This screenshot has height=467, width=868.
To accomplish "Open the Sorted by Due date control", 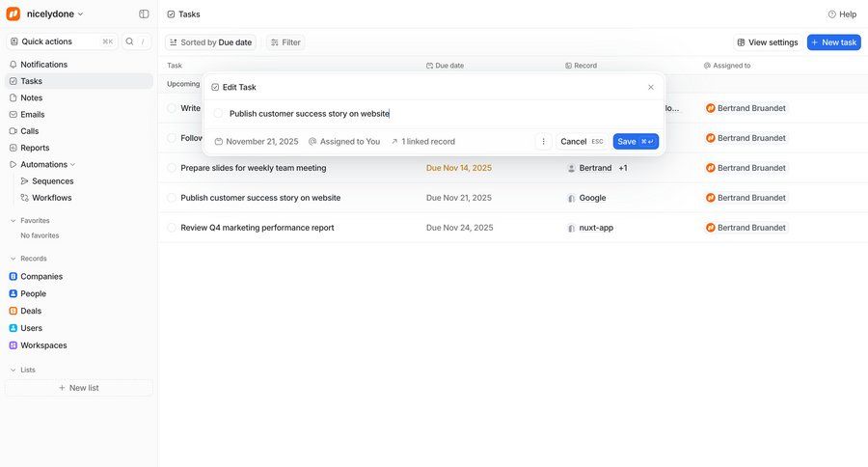I will 210,42.
